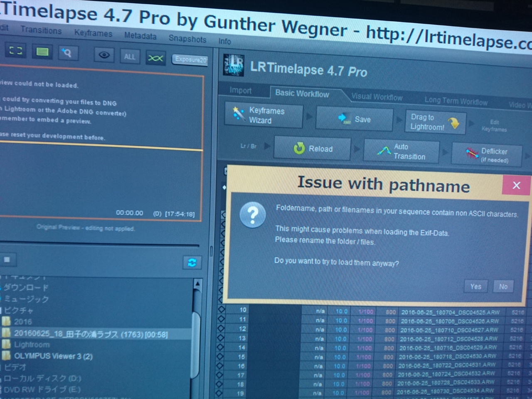Click the 2016-06-25_180730_DSC04534.ARW filename
532x399 pixels.
446,391
